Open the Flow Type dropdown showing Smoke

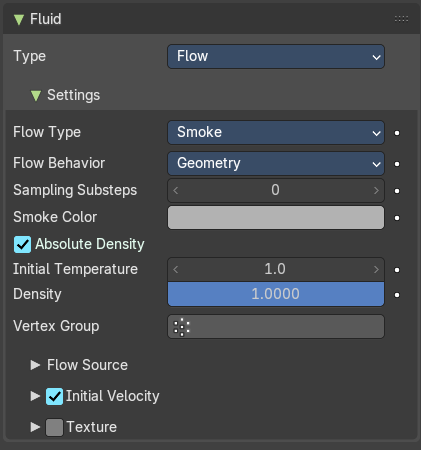coord(276,132)
